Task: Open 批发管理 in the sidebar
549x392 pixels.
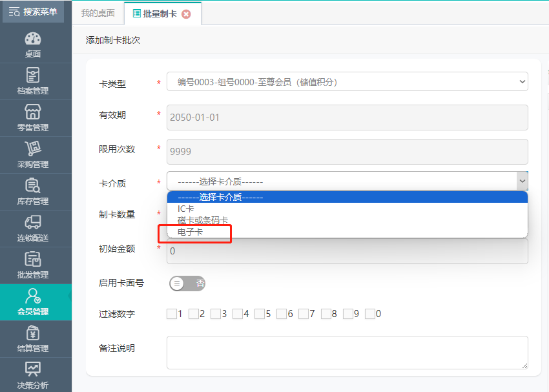Action: tap(33, 265)
